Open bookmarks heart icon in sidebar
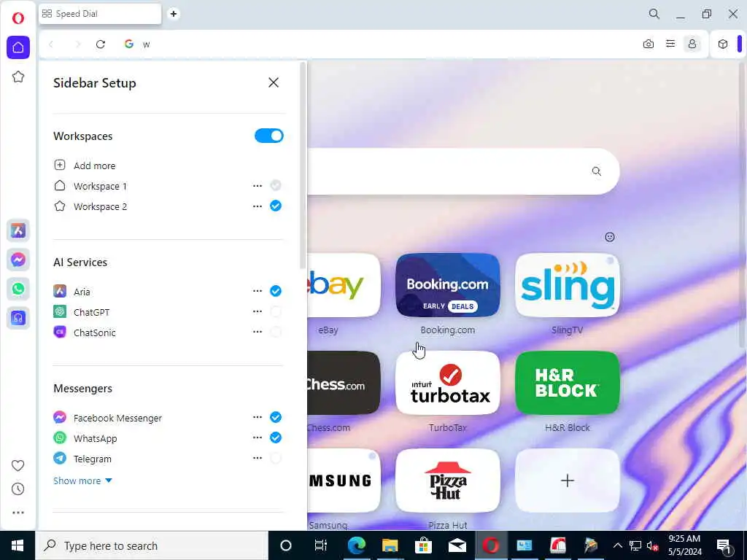 [x=18, y=465]
